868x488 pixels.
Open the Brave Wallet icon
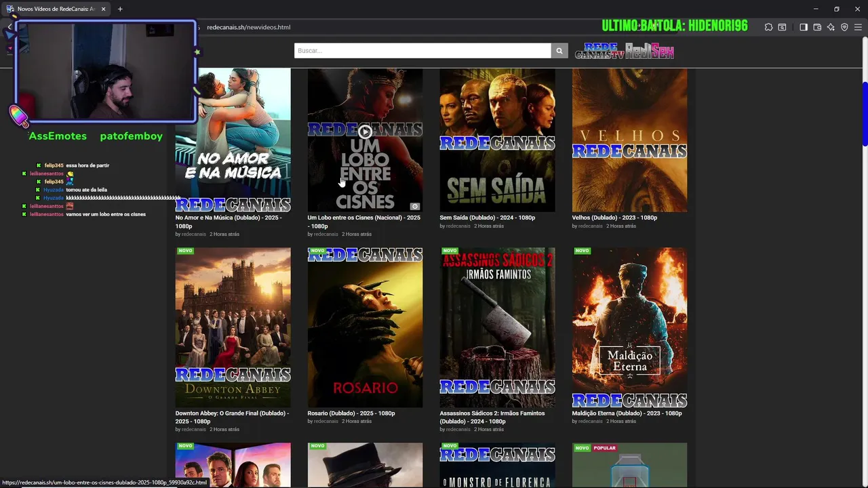click(x=817, y=27)
